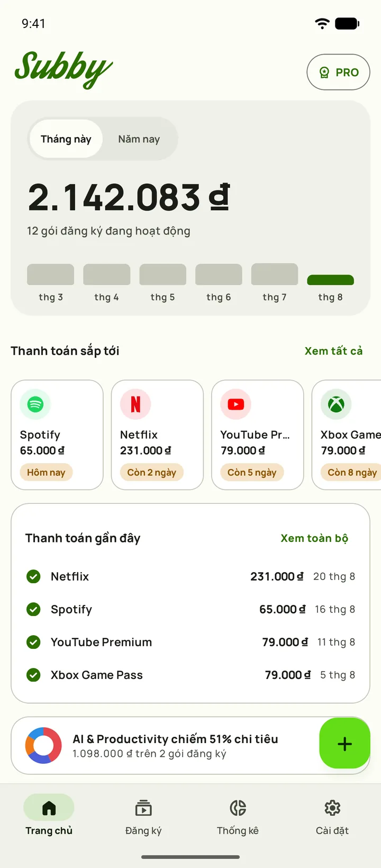
Task: Tap the Xbox Game Pass check mark
Action: point(33,675)
